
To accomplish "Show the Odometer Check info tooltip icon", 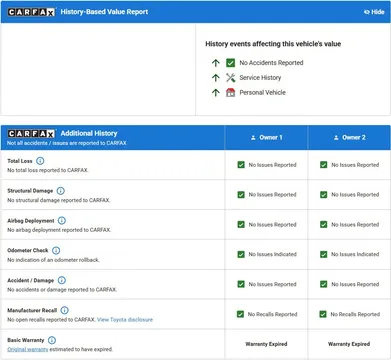I will point(56,250).
